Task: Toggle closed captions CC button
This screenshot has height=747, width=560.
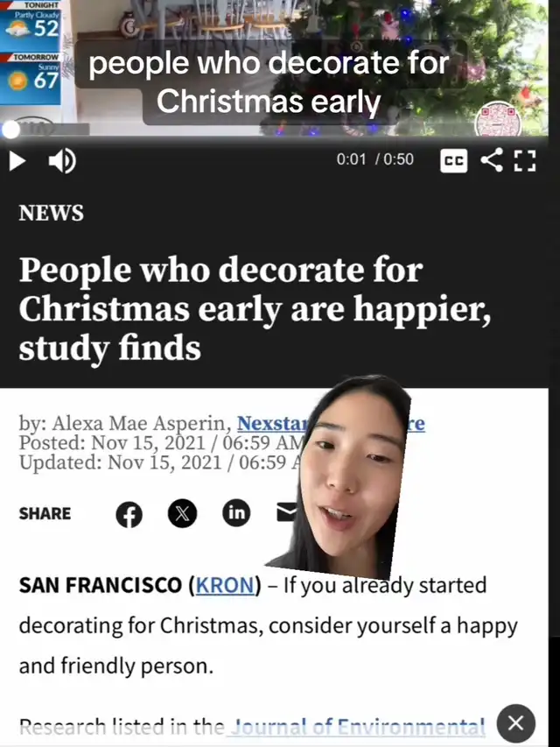Action: pyautogui.click(x=453, y=160)
